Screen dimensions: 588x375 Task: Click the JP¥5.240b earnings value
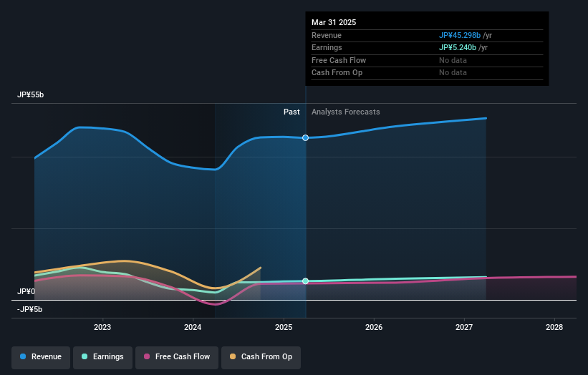tap(458, 47)
